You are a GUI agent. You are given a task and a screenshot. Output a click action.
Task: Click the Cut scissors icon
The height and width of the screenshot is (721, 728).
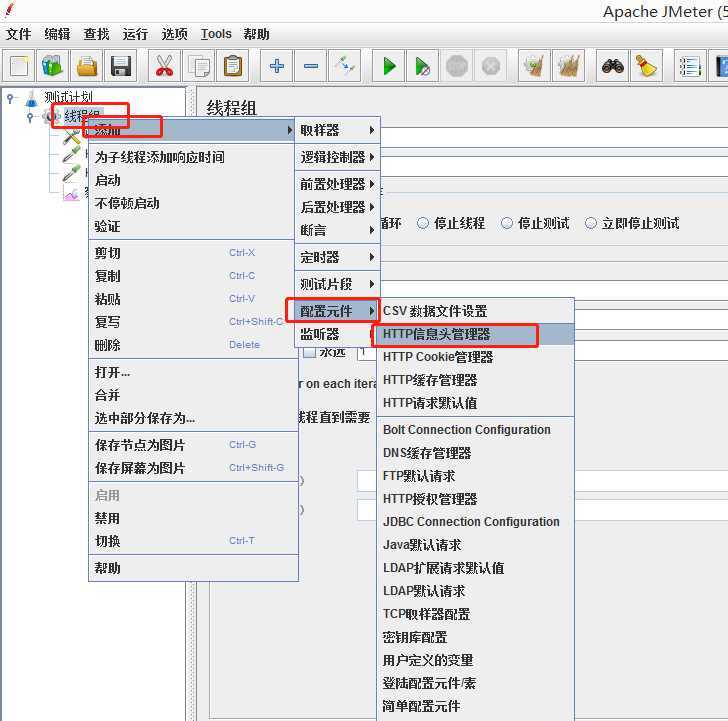tap(164, 66)
